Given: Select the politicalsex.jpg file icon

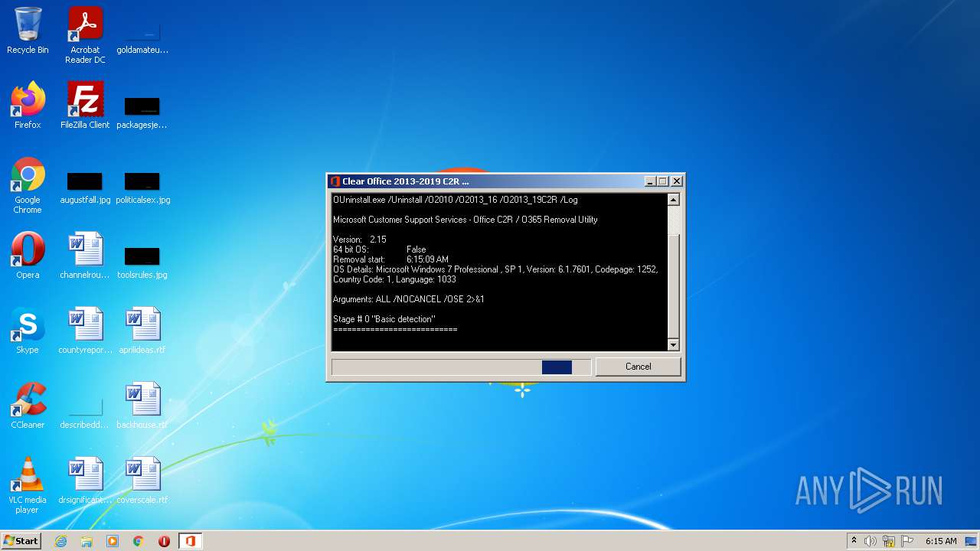Looking at the screenshot, I should tap(142, 187).
